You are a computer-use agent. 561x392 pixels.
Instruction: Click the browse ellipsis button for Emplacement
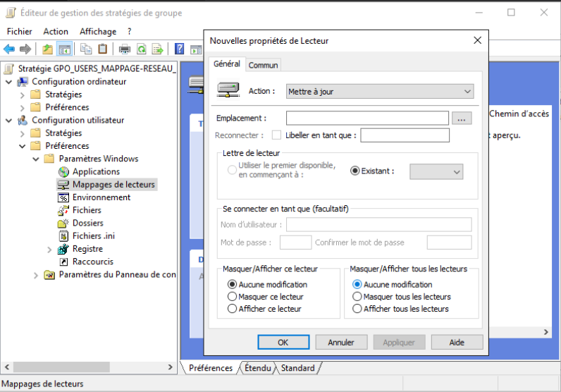pyautogui.click(x=462, y=118)
